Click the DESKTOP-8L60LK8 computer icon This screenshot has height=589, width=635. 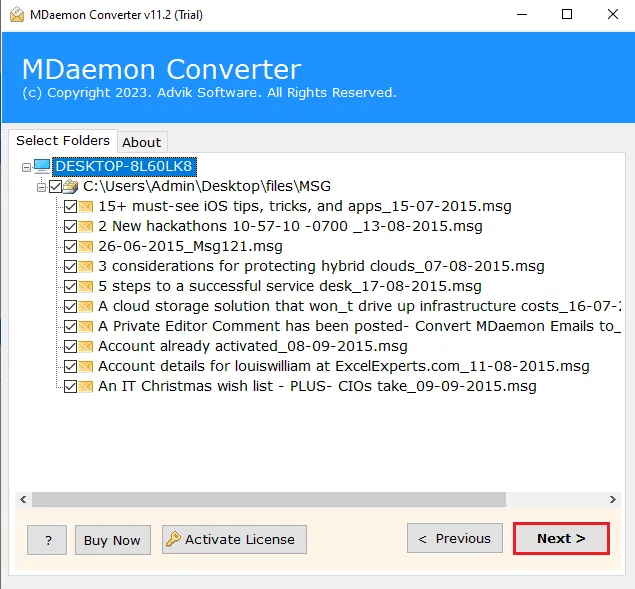pos(42,166)
